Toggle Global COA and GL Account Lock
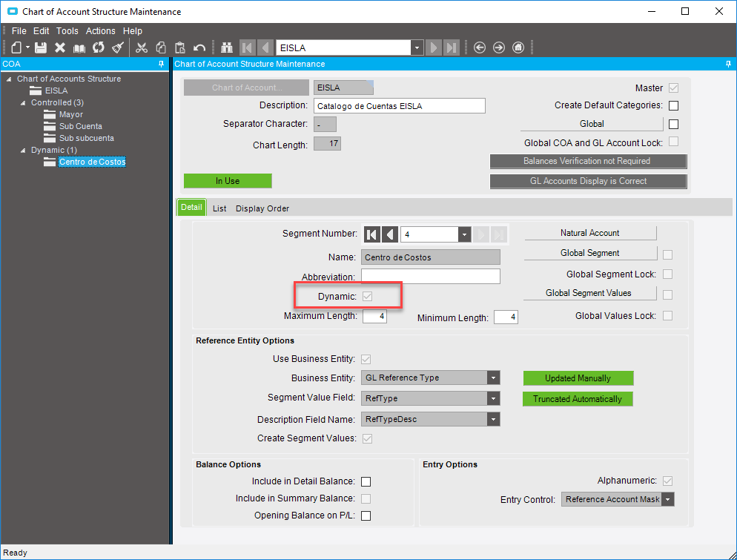Viewport: 737px width, 560px height. [673, 142]
